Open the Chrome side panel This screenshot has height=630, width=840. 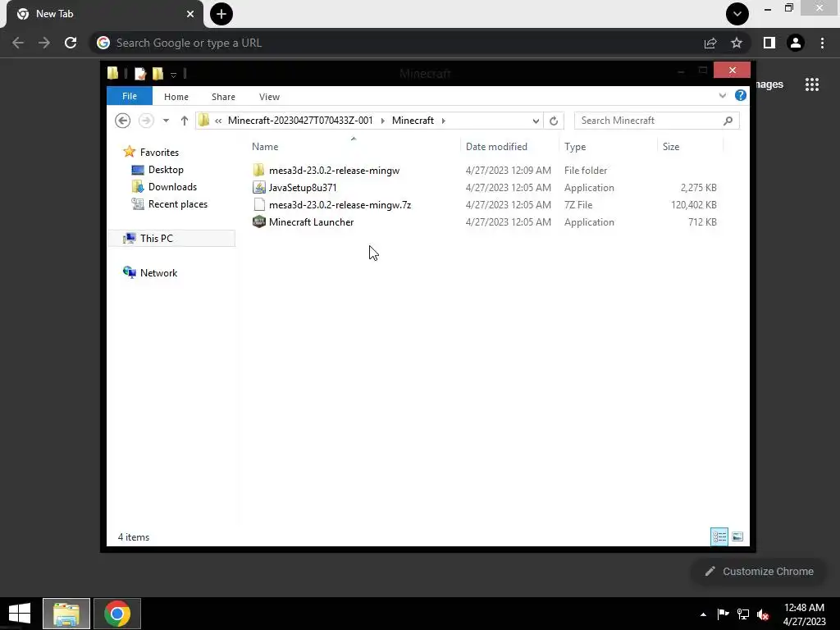coord(769,43)
